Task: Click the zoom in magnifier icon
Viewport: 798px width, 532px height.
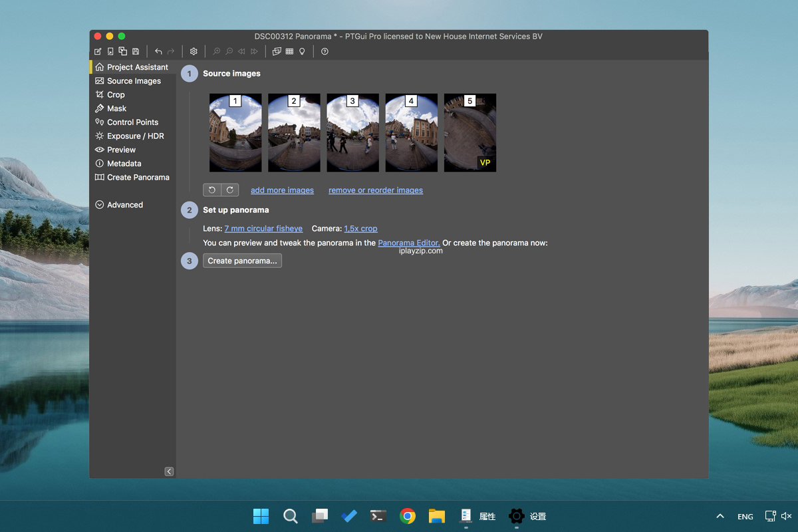Action: pos(217,51)
